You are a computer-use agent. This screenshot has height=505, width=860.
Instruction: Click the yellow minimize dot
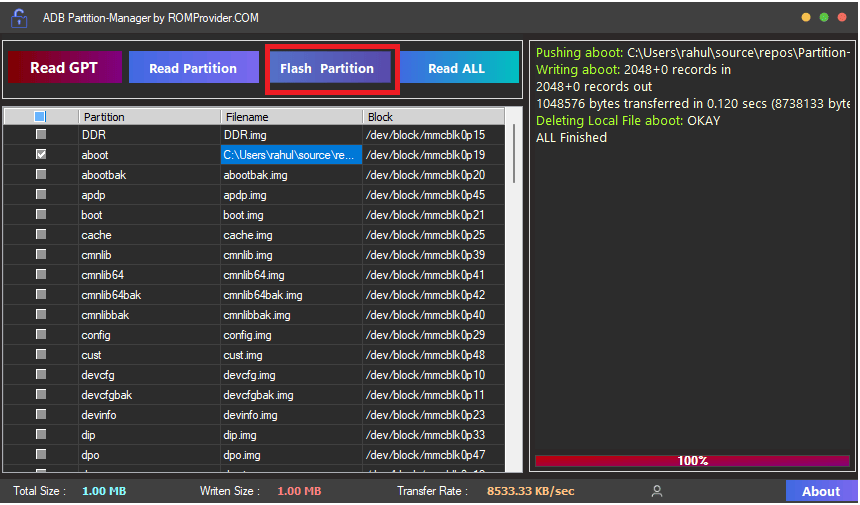(x=806, y=18)
